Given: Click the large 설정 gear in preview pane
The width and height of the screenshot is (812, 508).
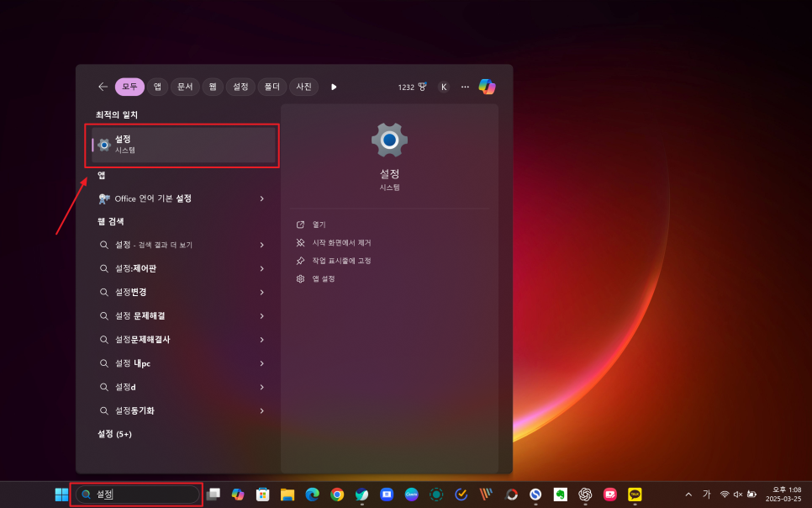Looking at the screenshot, I should [x=389, y=140].
